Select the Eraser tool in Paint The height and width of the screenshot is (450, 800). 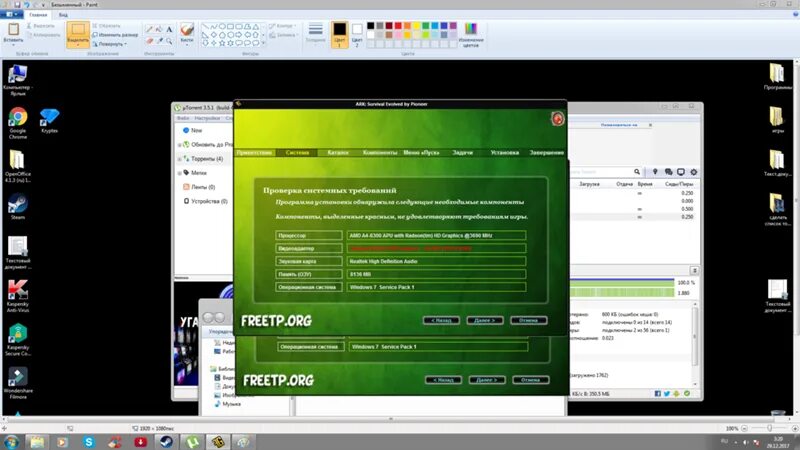click(x=149, y=40)
